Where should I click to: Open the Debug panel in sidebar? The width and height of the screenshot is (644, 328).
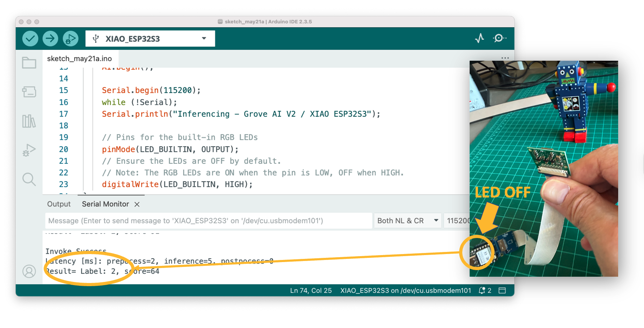[29, 150]
